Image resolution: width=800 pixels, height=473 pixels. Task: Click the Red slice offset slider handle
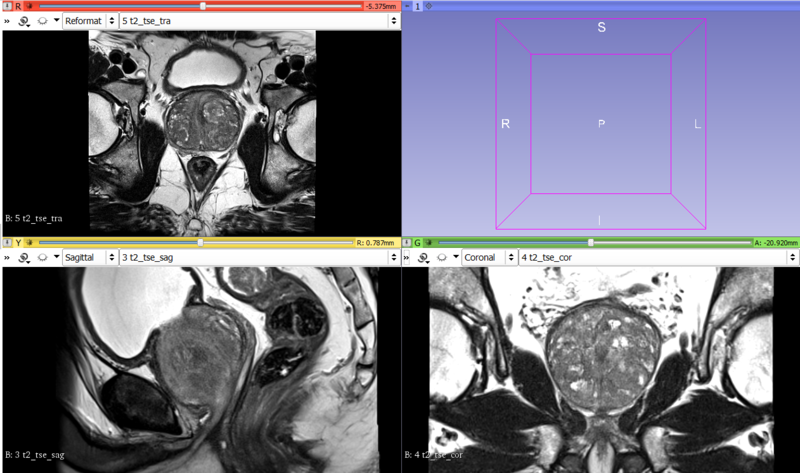point(203,6)
